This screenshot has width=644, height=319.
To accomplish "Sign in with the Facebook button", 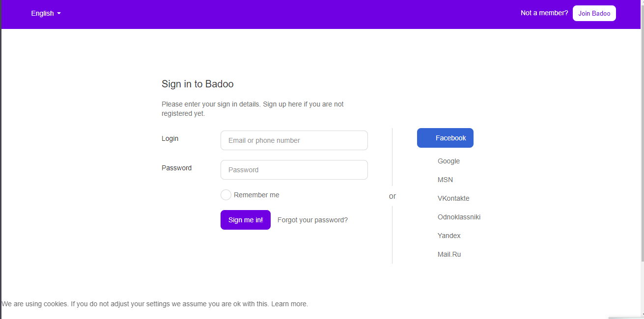I will [445, 138].
